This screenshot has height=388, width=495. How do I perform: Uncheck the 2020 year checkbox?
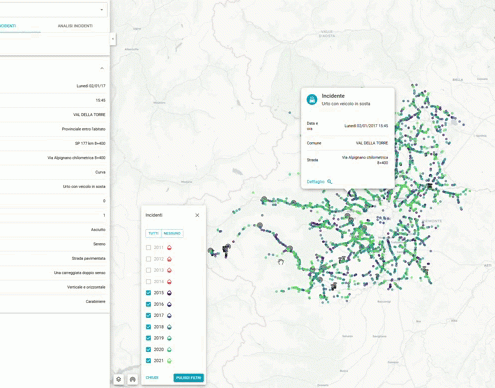coord(148,349)
